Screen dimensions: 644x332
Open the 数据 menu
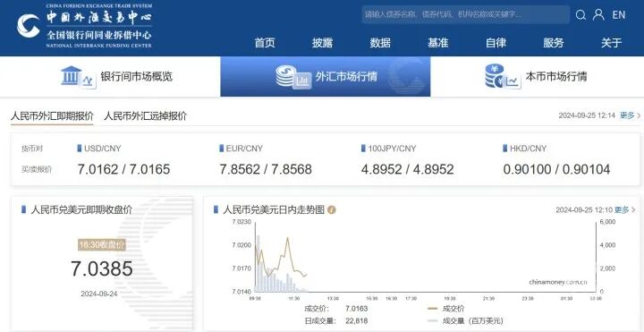click(380, 43)
